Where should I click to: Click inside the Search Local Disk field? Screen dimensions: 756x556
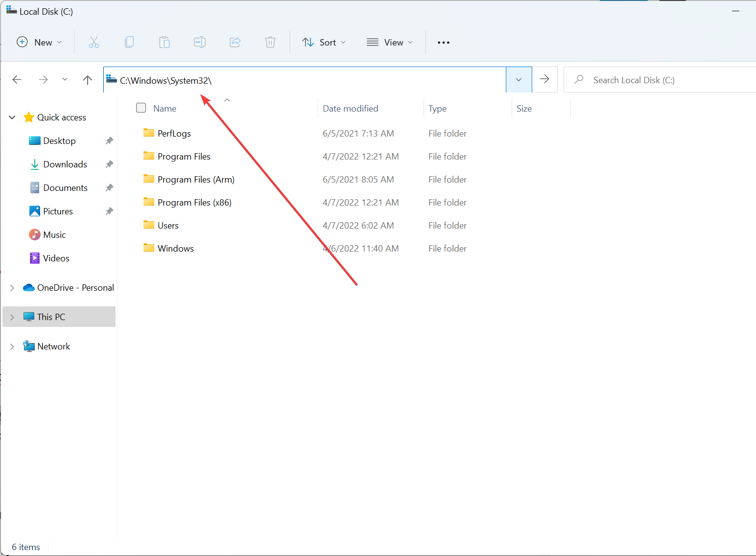click(x=637, y=79)
